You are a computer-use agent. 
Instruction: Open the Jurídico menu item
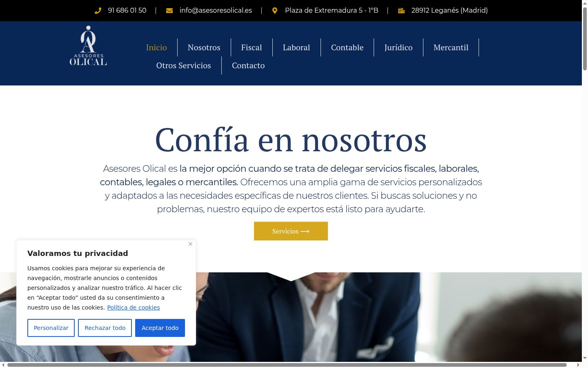[399, 47]
